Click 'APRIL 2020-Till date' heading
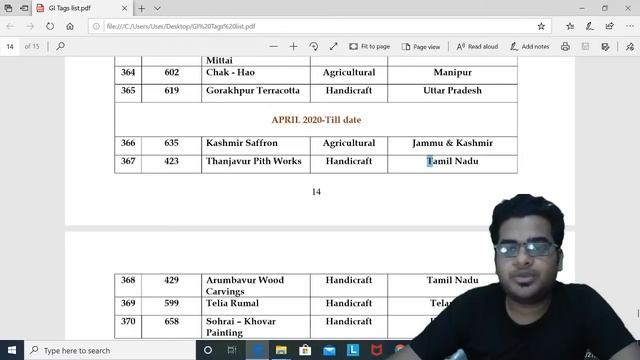The image size is (640, 360). coord(316,120)
